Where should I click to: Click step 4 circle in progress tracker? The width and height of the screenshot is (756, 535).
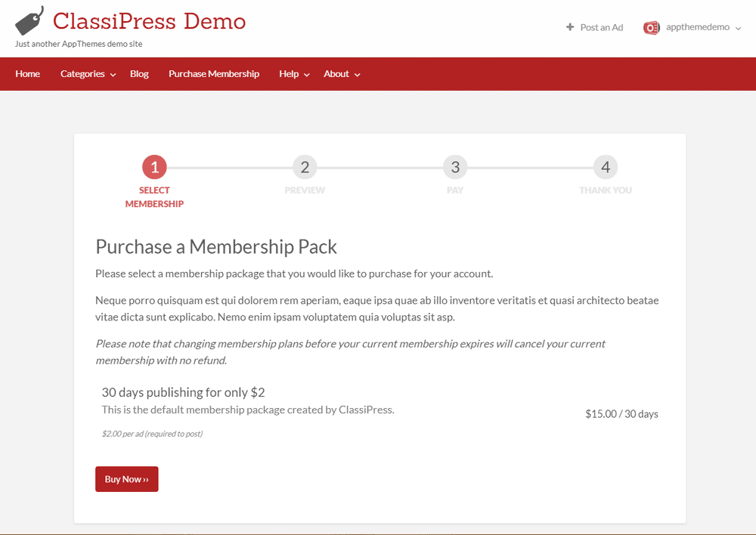pyautogui.click(x=606, y=167)
